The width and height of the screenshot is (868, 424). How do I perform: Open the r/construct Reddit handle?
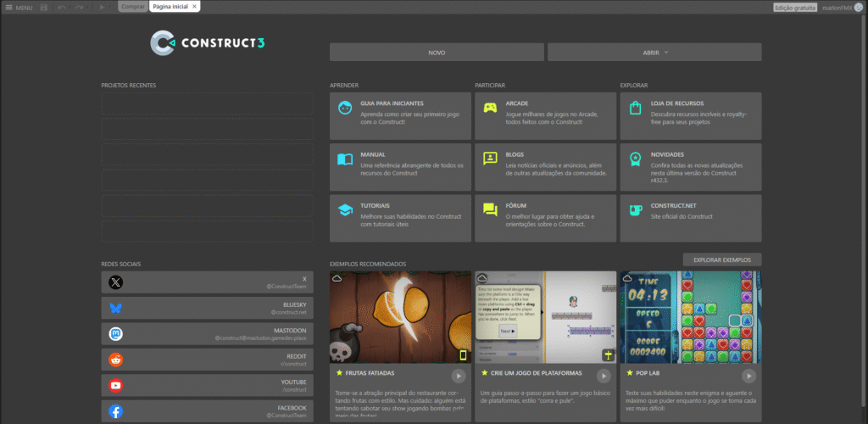coord(293,364)
